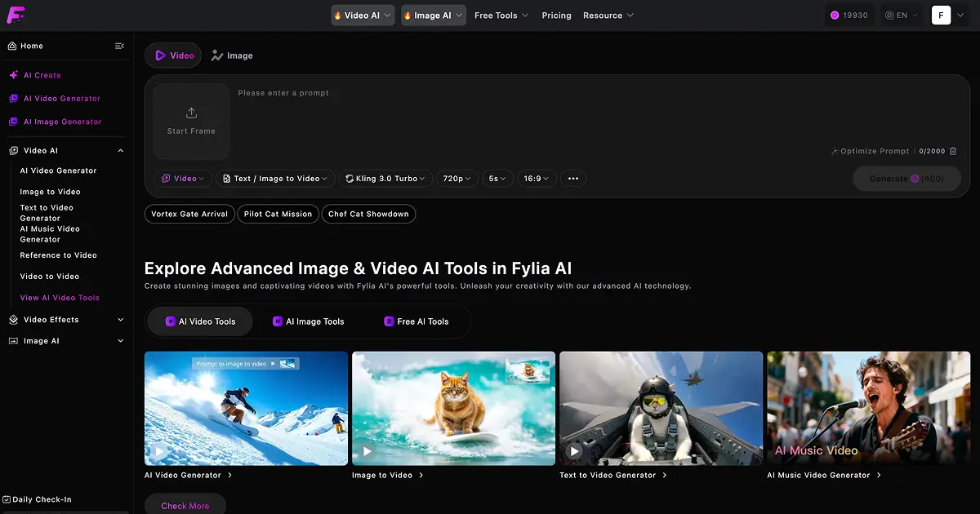The height and width of the screenshot is (514, 980).
Task: Select the AI Video Tools tab
Action: 200,321
